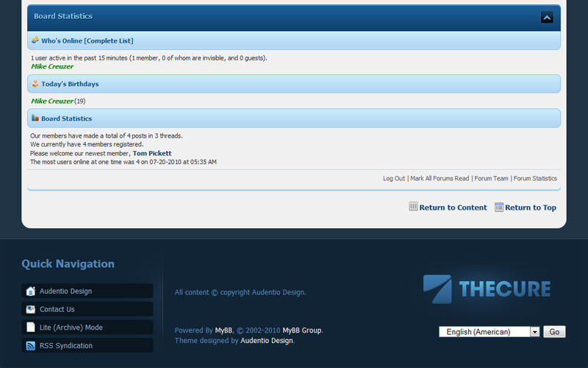This screenshot has height=368, width=588.
Task: Click the 'Today's Birthdays' section title
Action: tap(70, 84)
